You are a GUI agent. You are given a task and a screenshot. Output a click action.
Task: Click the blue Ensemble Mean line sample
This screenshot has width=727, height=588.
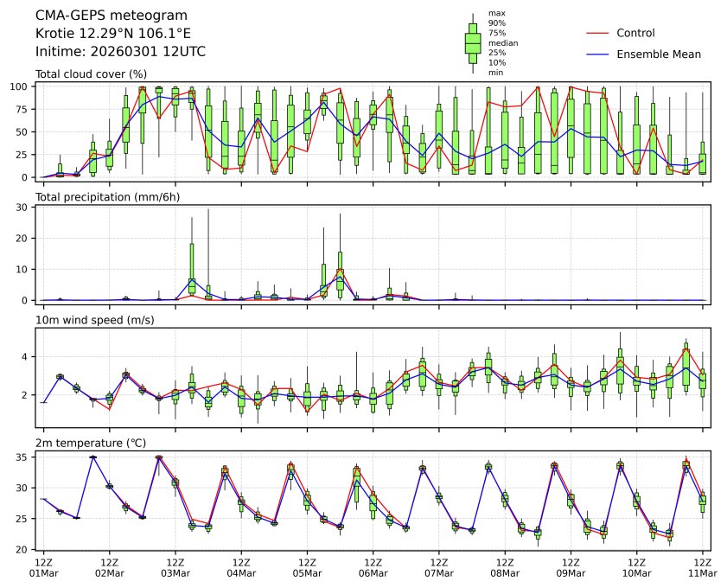pos(599,54)
